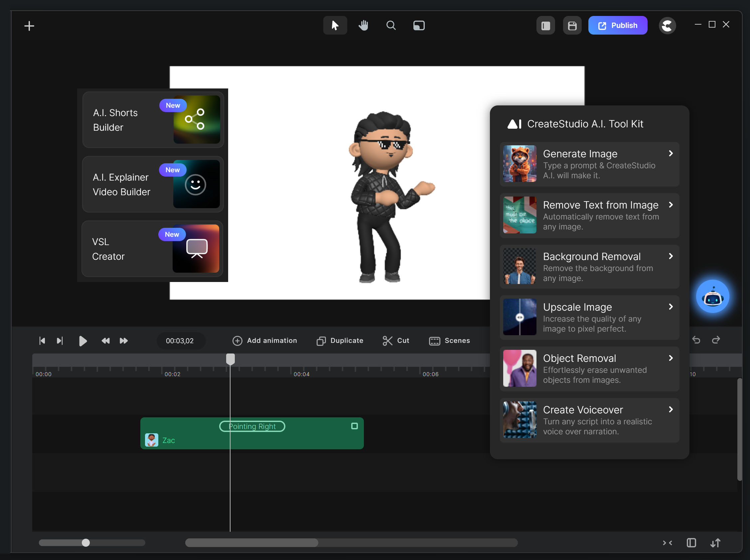The width and height of the screenshot is (750, 560).
Task: Select the arrow pointer tool
Action: 335,25
